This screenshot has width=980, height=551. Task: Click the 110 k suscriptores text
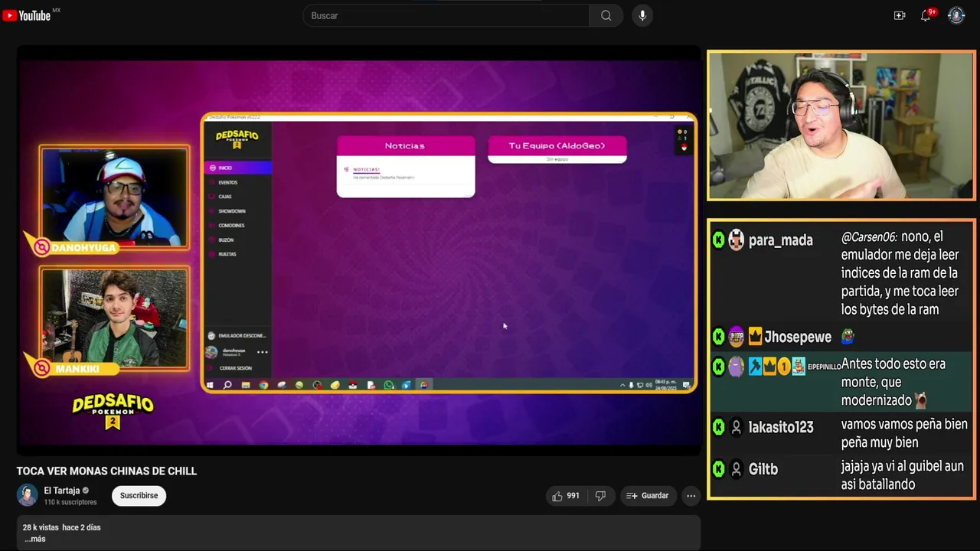(70, 502)
